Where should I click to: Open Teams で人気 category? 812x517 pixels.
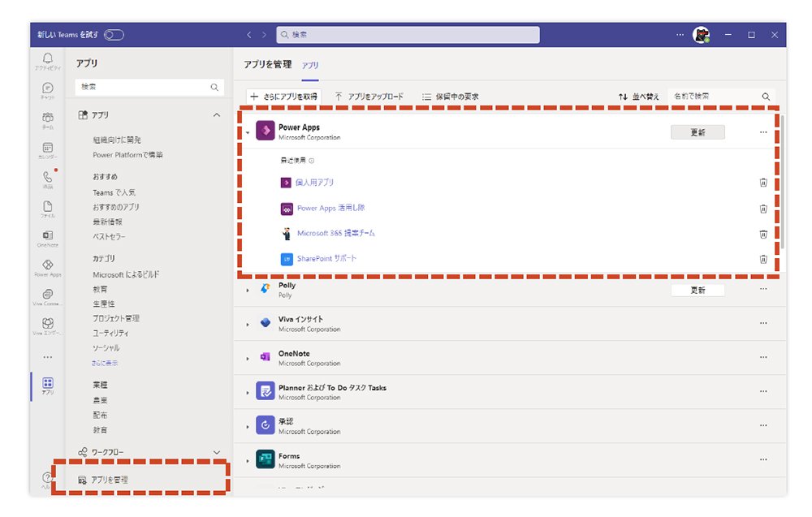point(114,192)
